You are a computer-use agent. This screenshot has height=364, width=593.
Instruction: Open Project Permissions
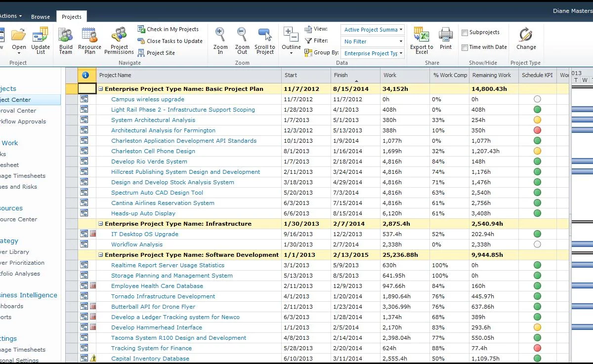coord(119,41)
